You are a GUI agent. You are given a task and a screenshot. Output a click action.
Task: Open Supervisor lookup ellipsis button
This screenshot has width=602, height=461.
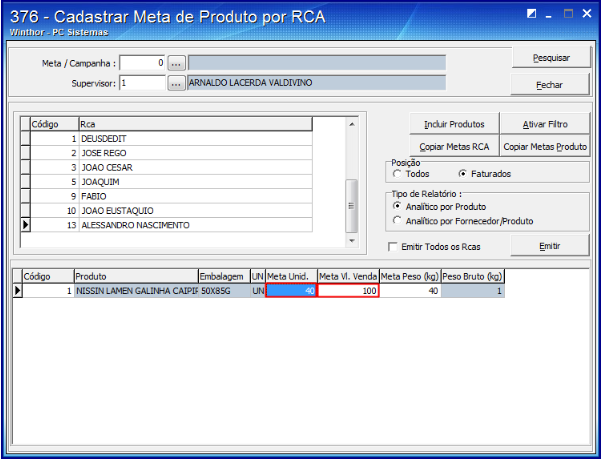click(176, 83)
